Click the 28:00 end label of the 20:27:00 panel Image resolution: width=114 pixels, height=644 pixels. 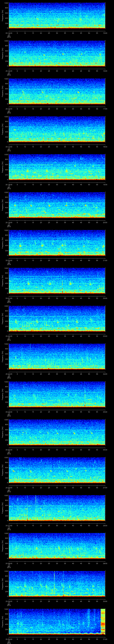click(105, 525)
